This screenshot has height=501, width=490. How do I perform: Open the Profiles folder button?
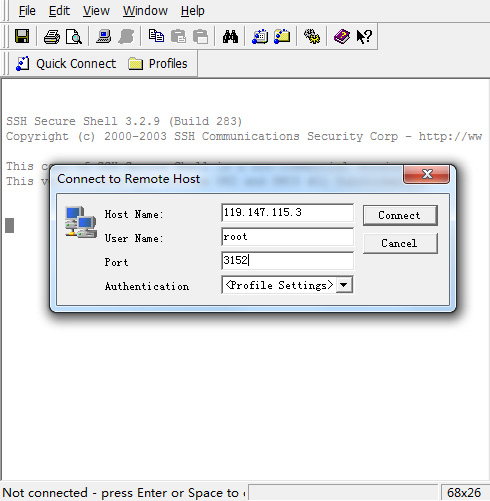point(158,64)
